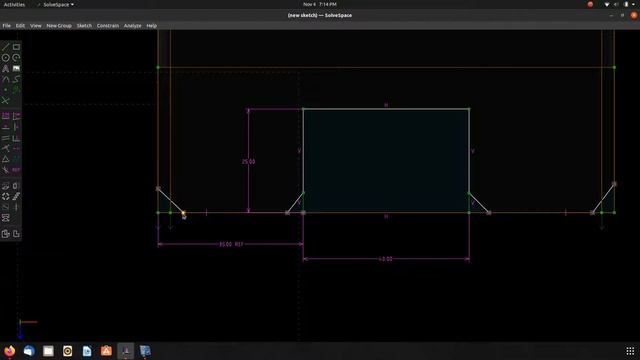Image resolution: width=640 pixels, height=360 pixels.
Task: Launch Thunderbird Mail from the dock
Action: pyautogui.click(x=29, y=351)
